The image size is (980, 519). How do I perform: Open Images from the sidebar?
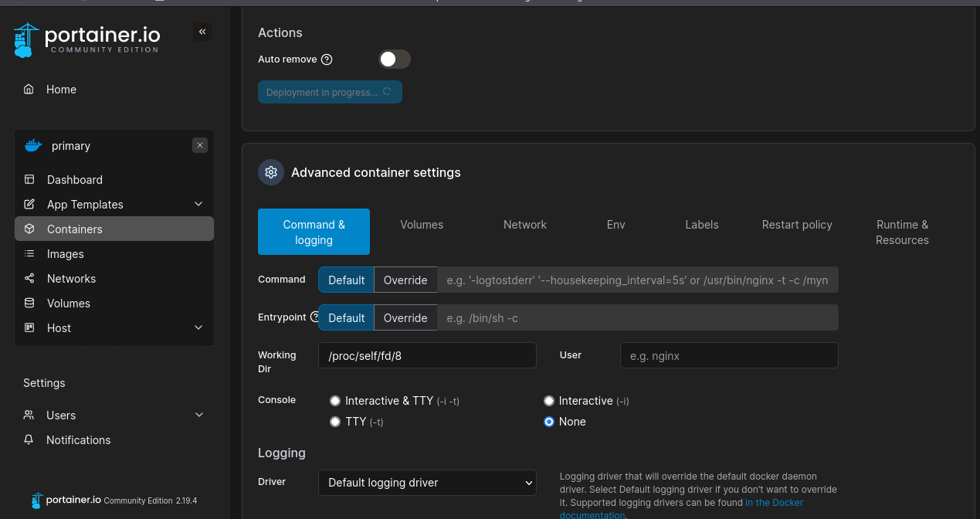point(66,254)
